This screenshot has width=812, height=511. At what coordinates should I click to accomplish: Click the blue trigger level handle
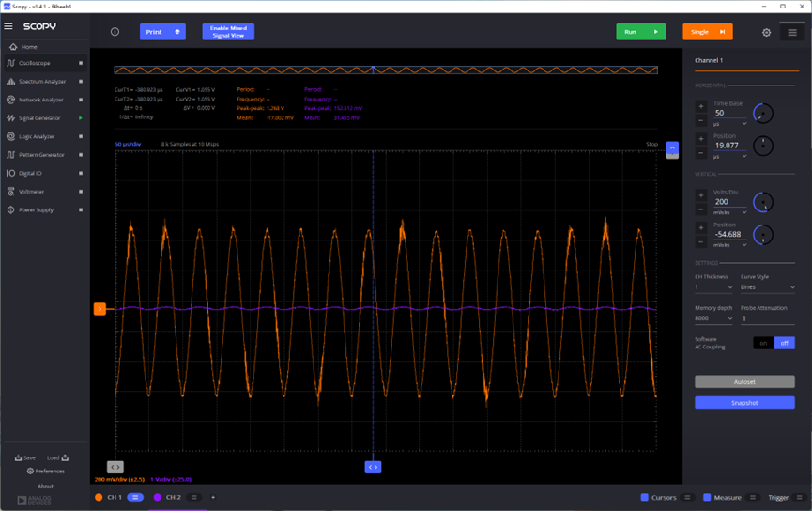[672, 148]
